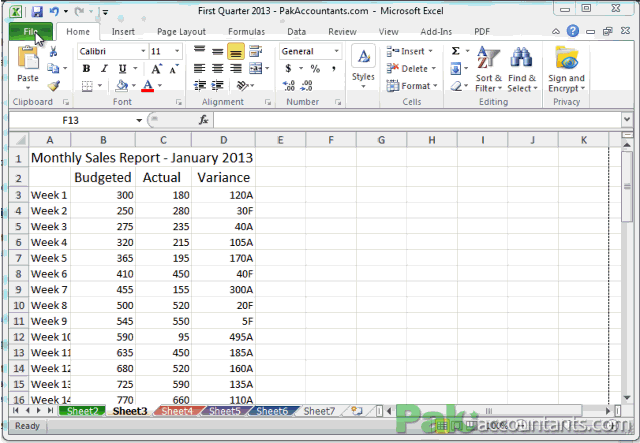Screen dimensions: 640x443
Task: Switch to the Formulas tab
Action: (247, 32)
